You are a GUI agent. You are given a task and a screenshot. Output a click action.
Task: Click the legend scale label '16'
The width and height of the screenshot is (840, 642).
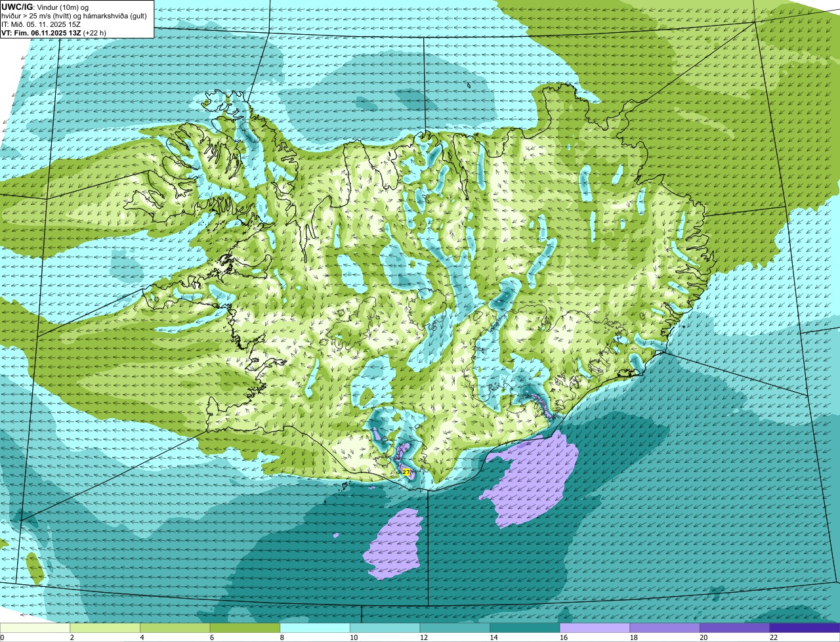point(564,637)
